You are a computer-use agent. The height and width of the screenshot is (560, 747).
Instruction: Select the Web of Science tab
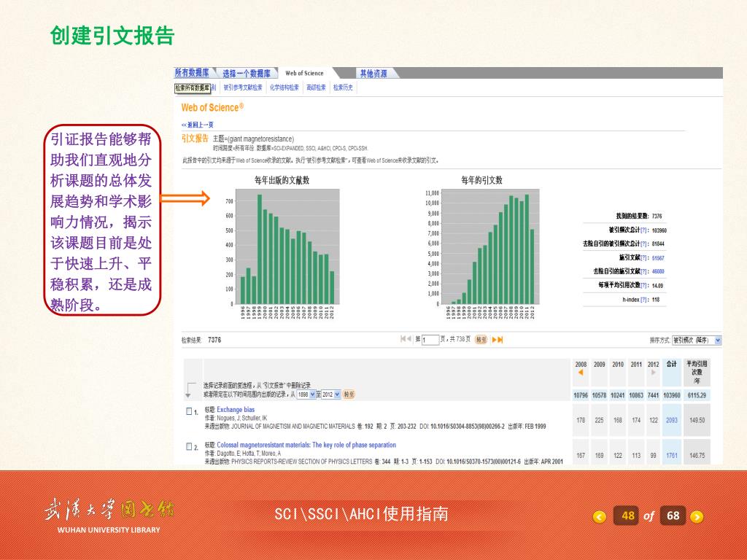pyautogui.click(x=304, y=74)
